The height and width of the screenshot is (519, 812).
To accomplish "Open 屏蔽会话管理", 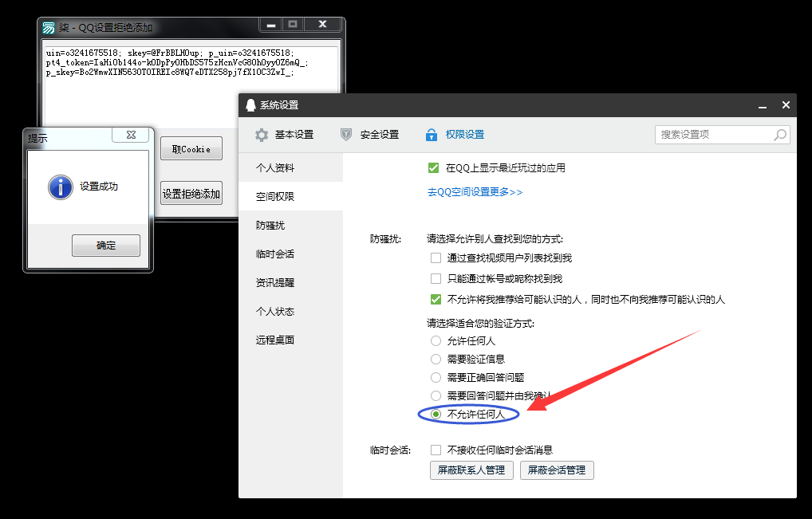I will [557, 470].
